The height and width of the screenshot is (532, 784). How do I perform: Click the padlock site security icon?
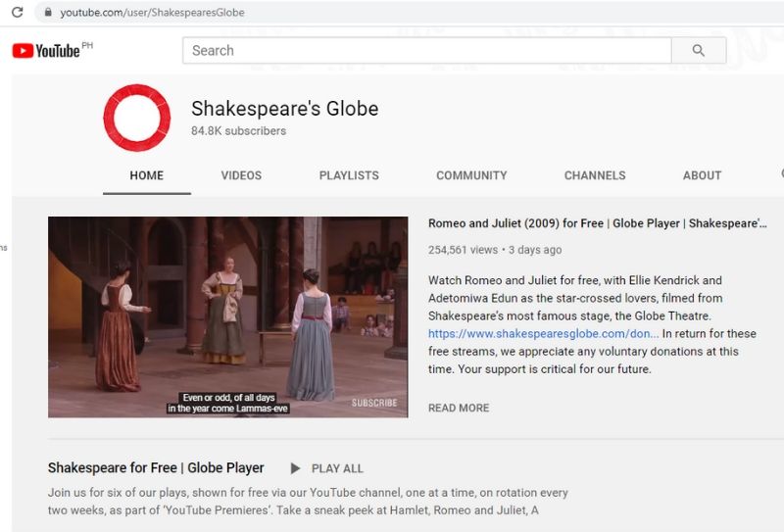point(48,12)
